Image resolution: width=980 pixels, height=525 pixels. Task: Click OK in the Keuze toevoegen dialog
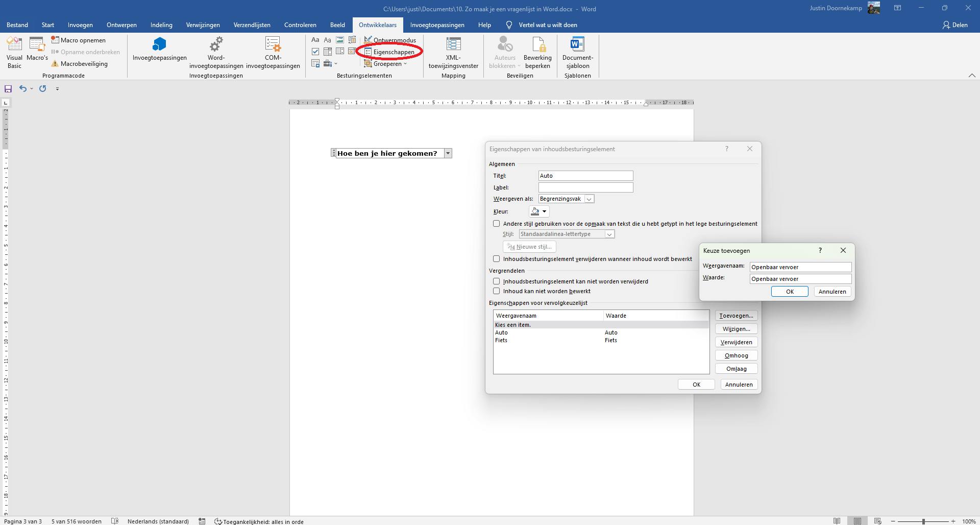tap(789, 292)
